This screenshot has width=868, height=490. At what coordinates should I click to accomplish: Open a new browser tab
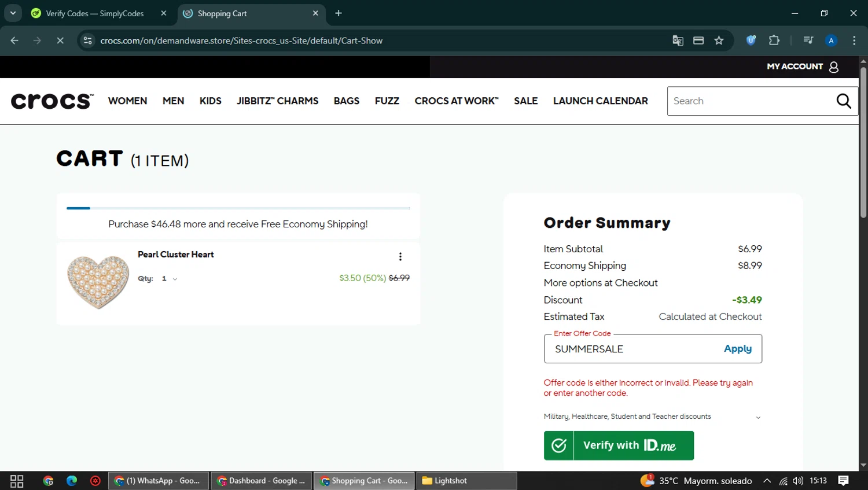point(339,13)
